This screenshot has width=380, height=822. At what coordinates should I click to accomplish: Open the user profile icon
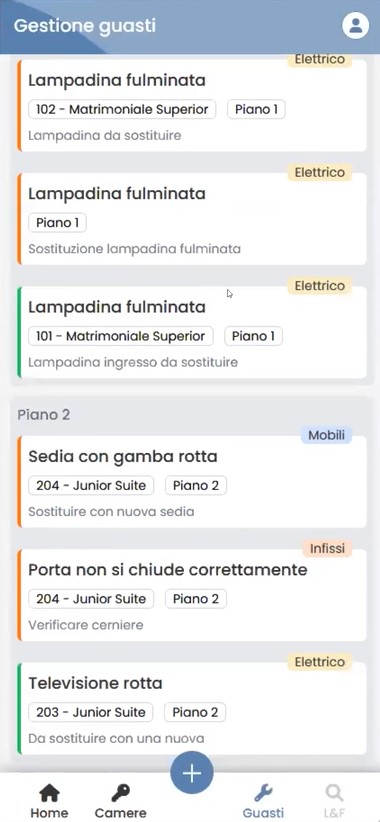tap(356, 26)
